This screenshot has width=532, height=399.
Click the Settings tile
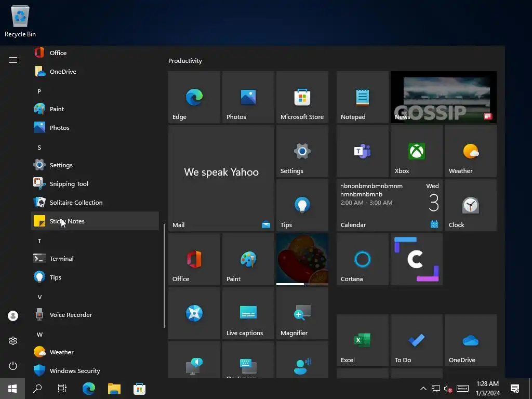coord(302,151)
